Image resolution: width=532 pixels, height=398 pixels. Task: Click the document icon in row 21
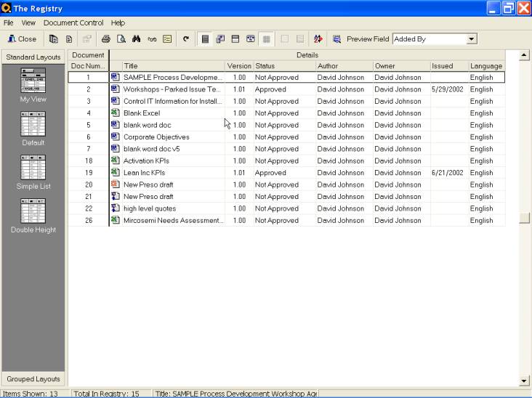[116, 196]
